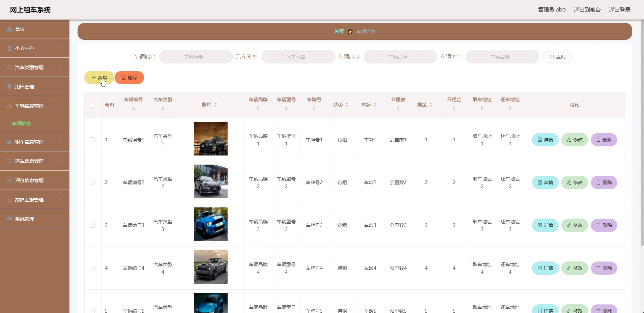Sort by 汽车类型 column arrows
644x313 pixels.
(163, 109)
